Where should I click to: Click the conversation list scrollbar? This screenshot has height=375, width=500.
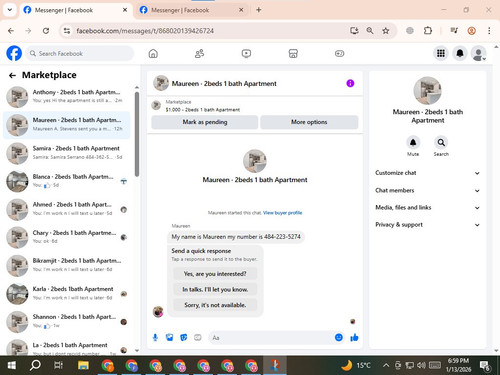(137, 134)
